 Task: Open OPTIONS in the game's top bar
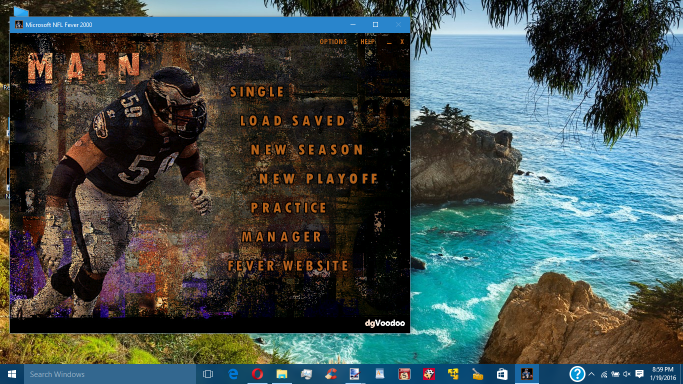(333, 42)
